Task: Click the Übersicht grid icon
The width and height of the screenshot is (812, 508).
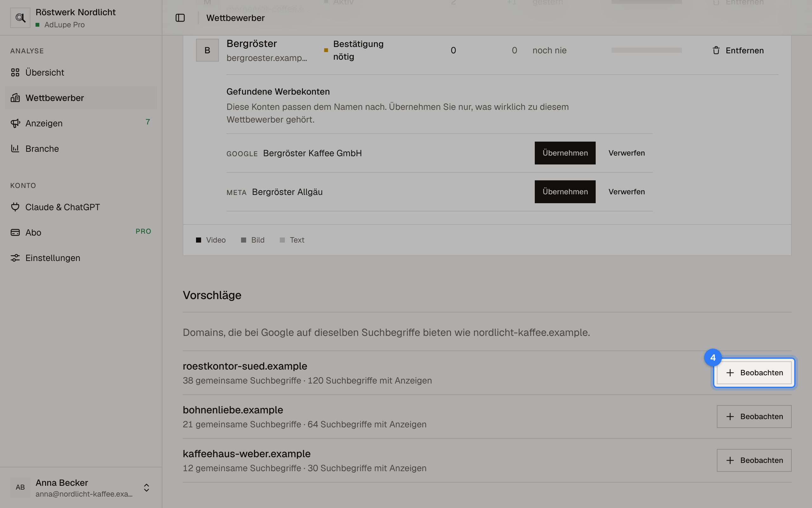Action: tap(15, 72)
